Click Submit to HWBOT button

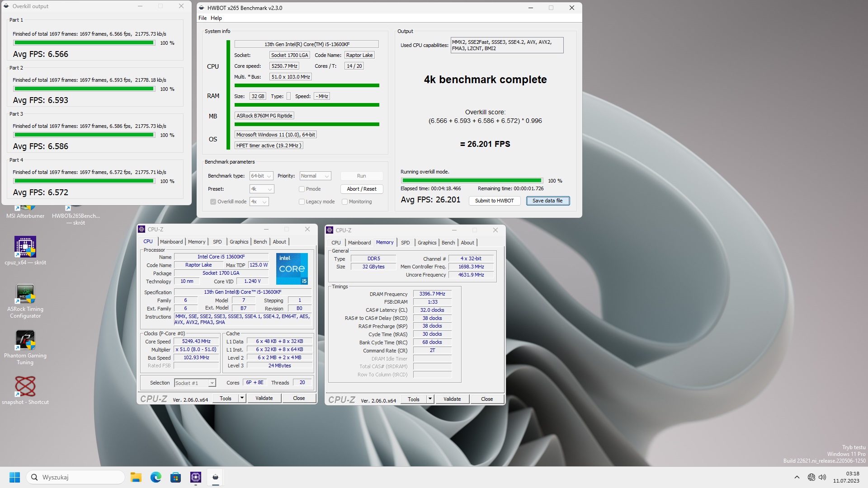[495, 201]
